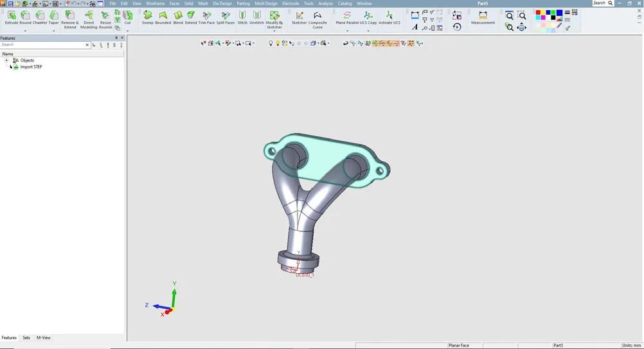Click the text annotation 'A' icon

[x=415, y=27]
